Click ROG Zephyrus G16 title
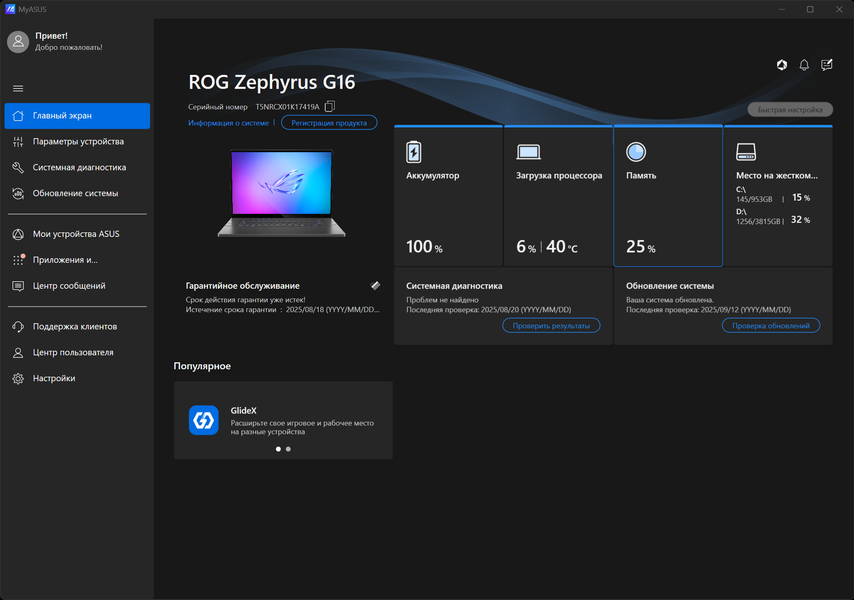This screenshot has height=600, width=854. click(x=272, y=82)
